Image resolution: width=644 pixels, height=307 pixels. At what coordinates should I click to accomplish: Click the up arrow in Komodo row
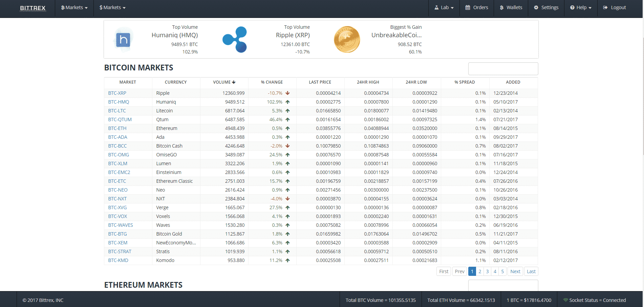287,260
